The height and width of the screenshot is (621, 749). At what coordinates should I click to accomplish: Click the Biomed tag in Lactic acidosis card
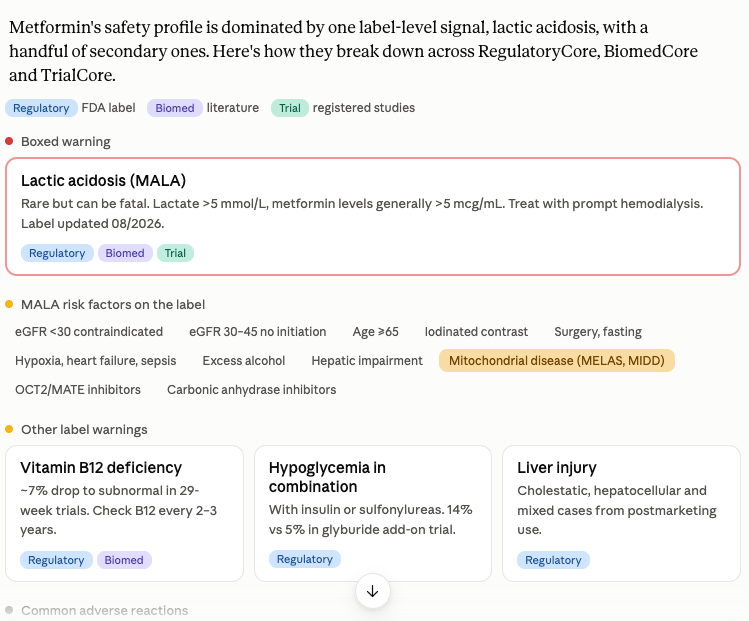[125, 253]
